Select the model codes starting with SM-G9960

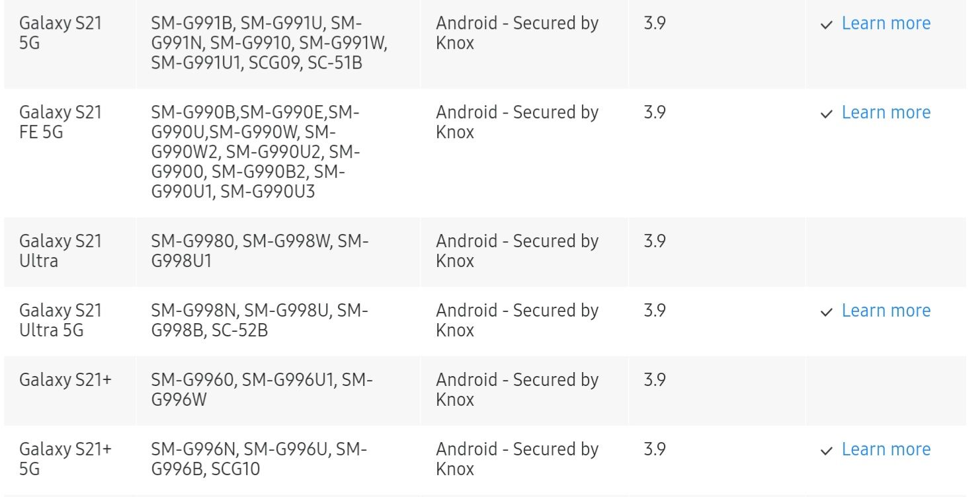coord(261,390)
